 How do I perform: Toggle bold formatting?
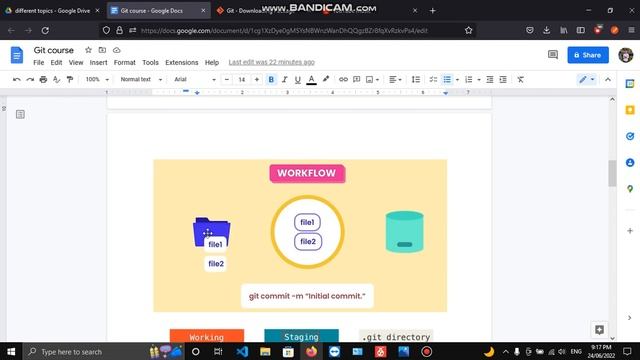point(271,80)
